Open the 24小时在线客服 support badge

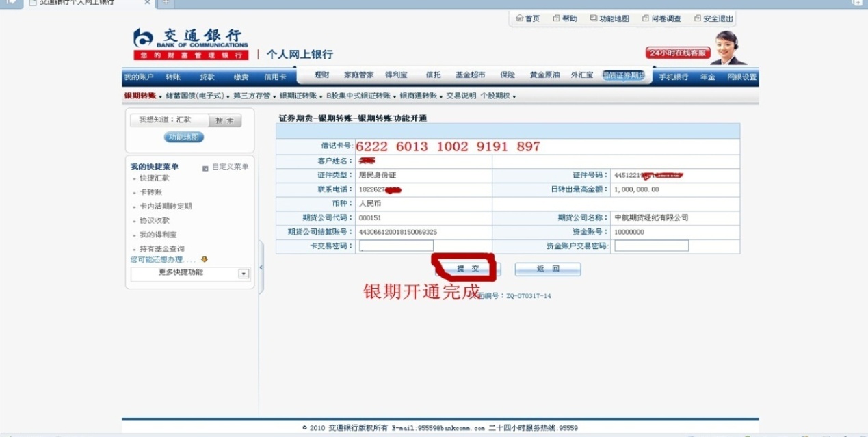tap(676, 53)
